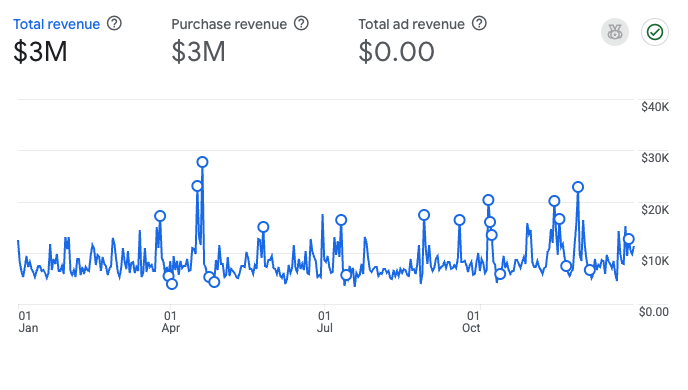The height and width of the screenshot is (390, 688).
Task: Click the $0.00 total ad revenue value
Action: (396, 52)
